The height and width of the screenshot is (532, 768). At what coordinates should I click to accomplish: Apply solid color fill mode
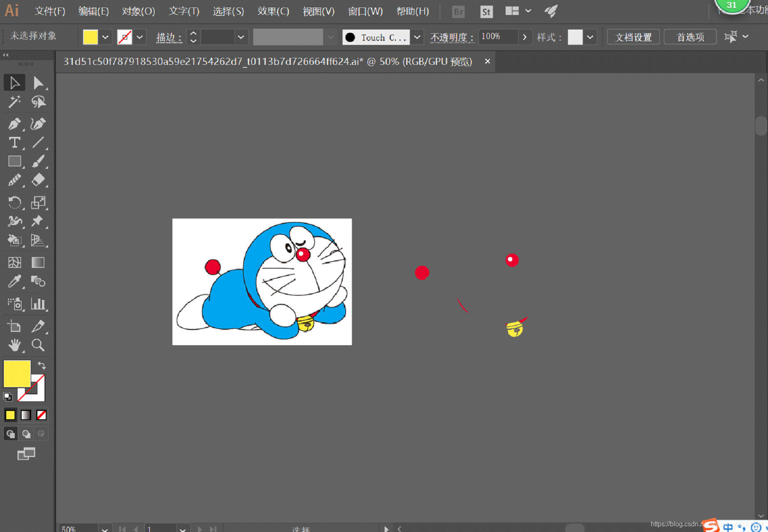click(x=10, y=415)
